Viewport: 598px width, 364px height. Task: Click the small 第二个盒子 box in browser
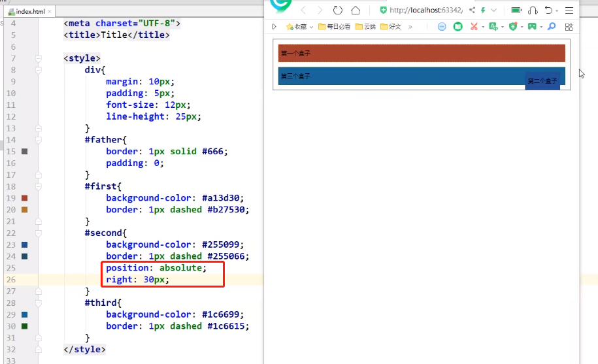(542, 81)
